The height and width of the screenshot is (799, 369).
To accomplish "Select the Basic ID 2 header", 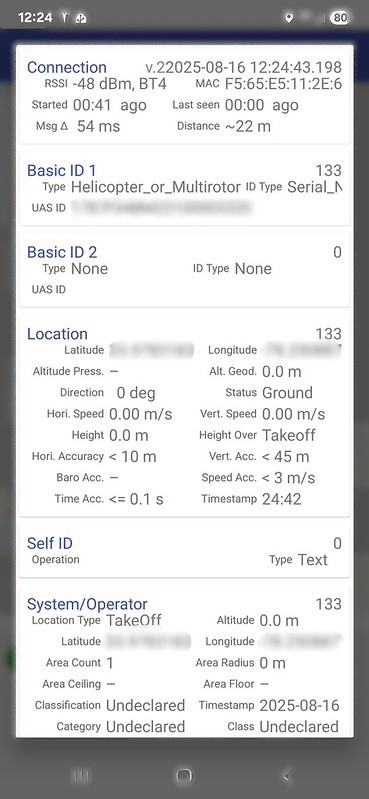I will (62, 252).
